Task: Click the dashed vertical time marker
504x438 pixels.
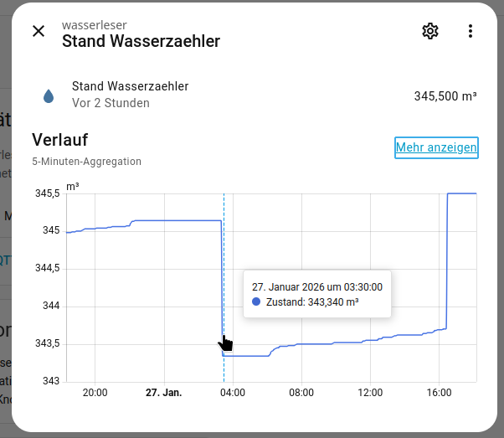Action: [224, 251]
